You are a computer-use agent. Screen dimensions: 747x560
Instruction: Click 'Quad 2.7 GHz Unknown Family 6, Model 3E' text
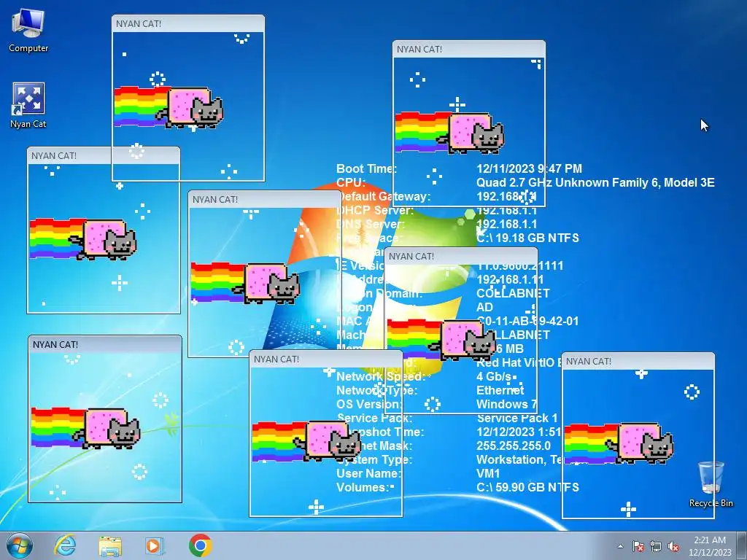point(595,182)
